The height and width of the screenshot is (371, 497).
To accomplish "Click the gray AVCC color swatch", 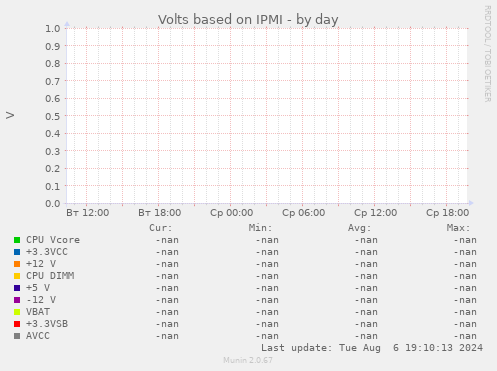I will point(17,336).
